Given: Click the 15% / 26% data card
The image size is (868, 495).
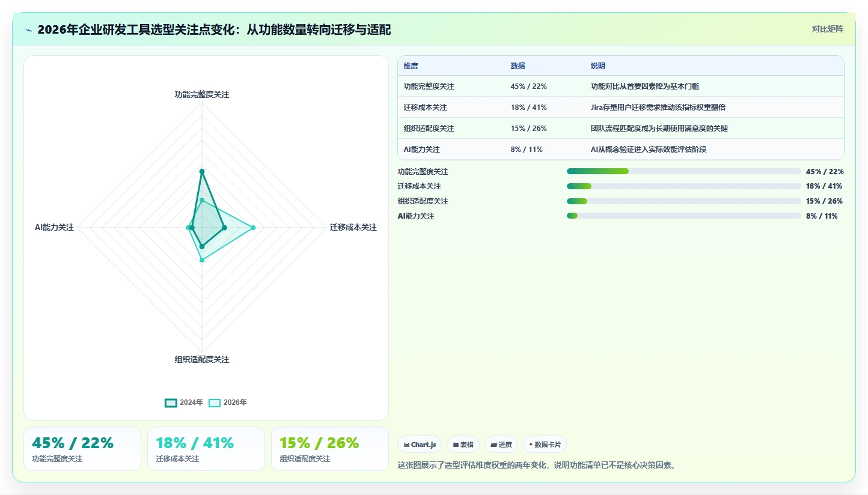Looking at the screenshot, I should click(x=330, y=449).
